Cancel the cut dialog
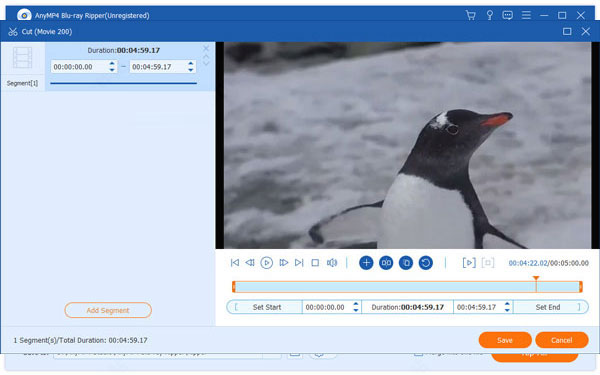 point(561,340)
